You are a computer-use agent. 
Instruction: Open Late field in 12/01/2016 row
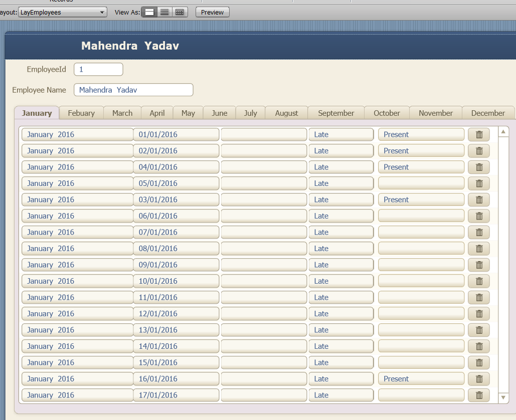pos(341,314)
